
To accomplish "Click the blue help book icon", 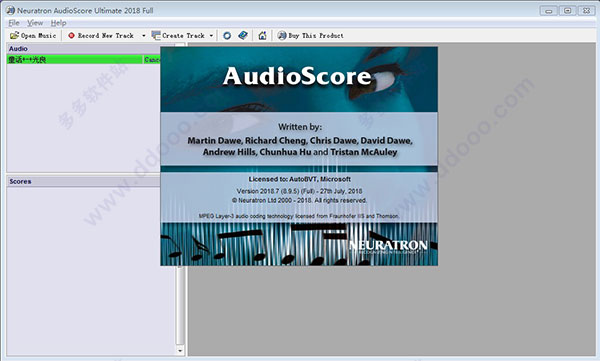I will pyautogui.click(x=243, y=36).
